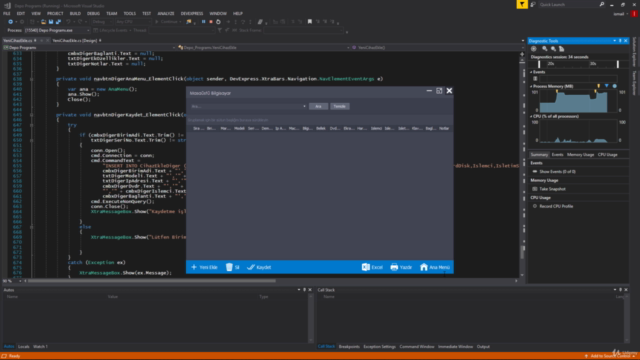Click the Diagnostic Tools settings gear icon
Screen dimensions: 640x360
(x=533, y=49)
